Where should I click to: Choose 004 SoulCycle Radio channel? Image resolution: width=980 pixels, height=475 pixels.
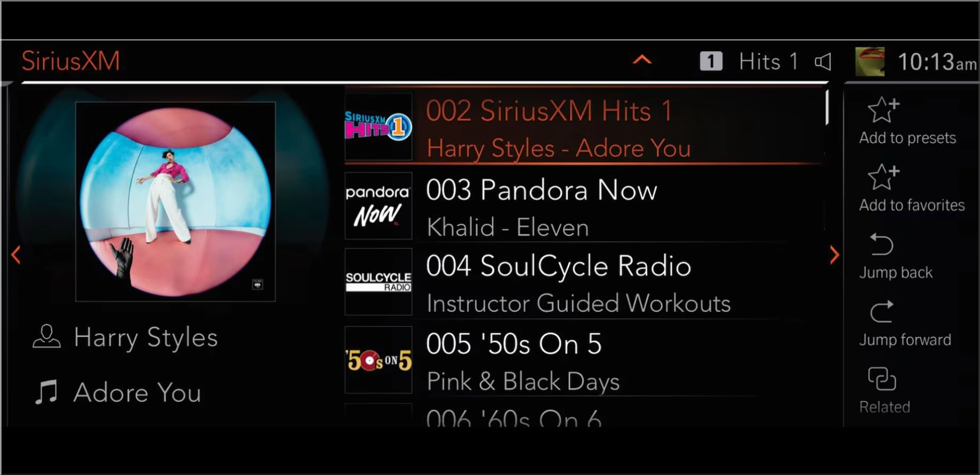tap(584, 282)
